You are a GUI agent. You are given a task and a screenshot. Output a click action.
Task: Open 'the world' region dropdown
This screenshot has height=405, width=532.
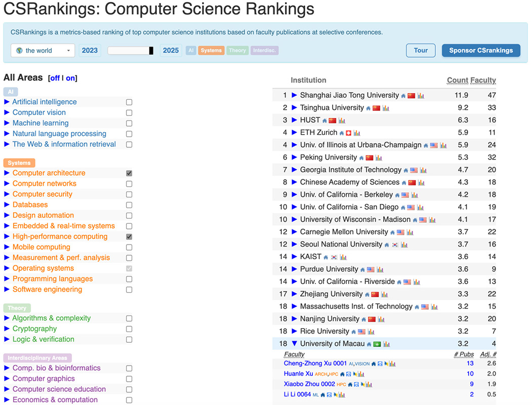click(x=43, y=51)
